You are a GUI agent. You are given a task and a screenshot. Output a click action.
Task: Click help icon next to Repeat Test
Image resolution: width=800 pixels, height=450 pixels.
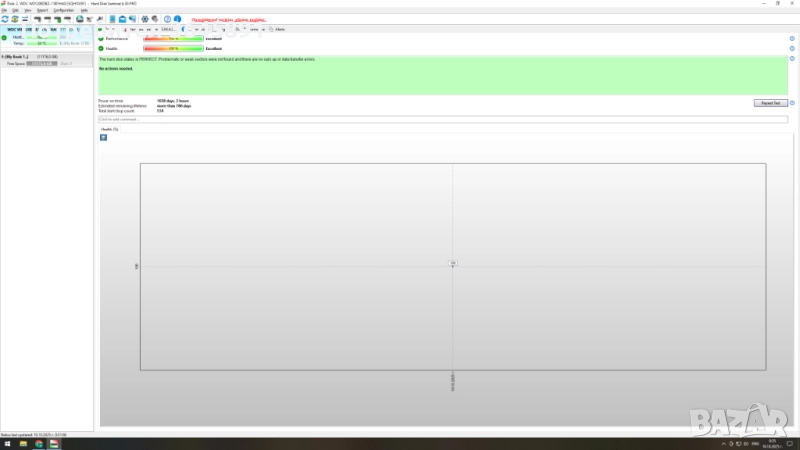pyautogui.click(x=792, y=103)
